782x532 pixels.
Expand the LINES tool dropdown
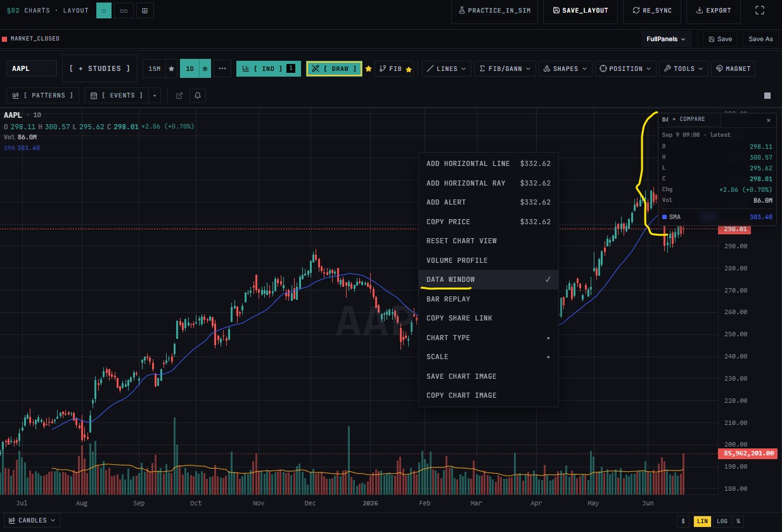(446, 68)
